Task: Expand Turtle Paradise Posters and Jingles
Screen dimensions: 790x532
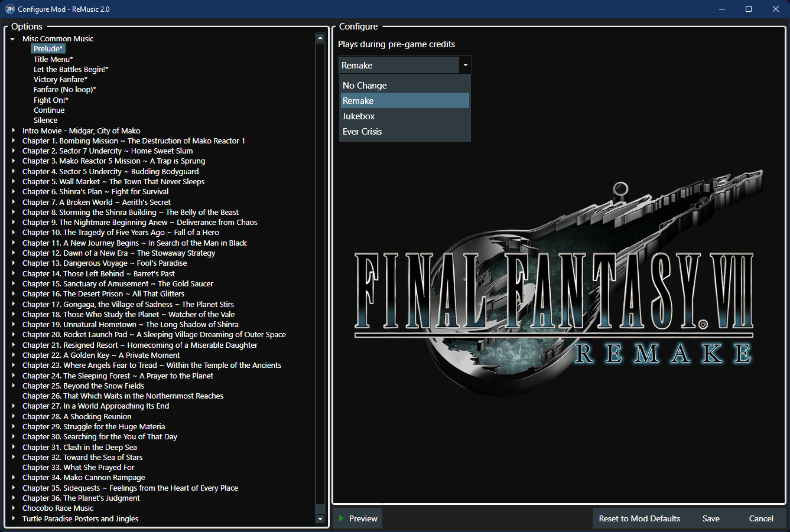Action: [13, 518]
